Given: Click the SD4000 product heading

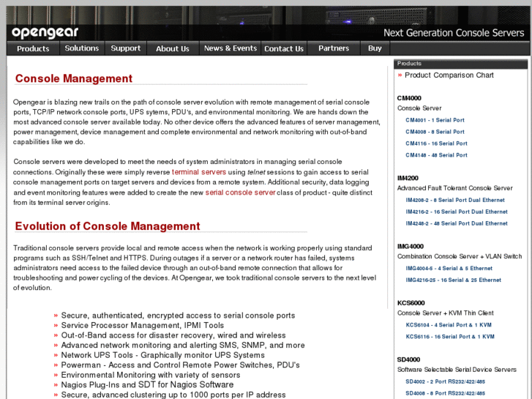Looking at the screenshot, I should point(408,360).
